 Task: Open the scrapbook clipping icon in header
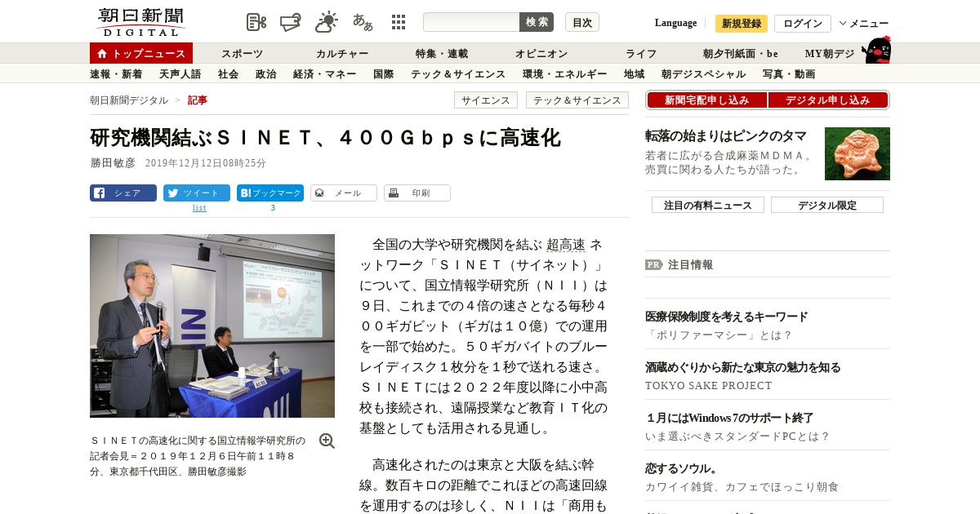[x=256, y=22]
